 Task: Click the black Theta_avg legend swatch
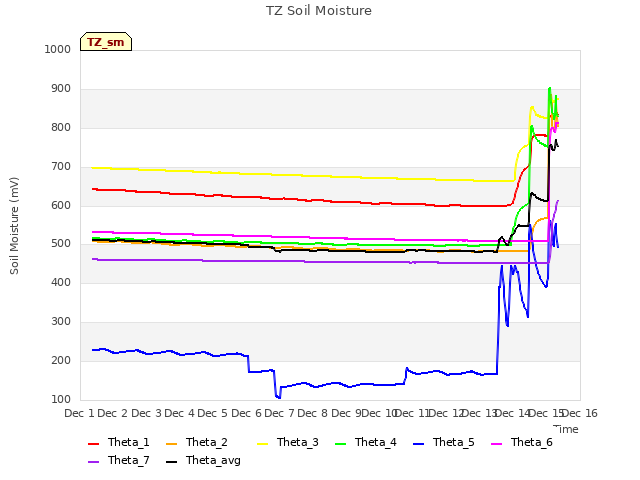pyautogui.click(x=171, y=462)
